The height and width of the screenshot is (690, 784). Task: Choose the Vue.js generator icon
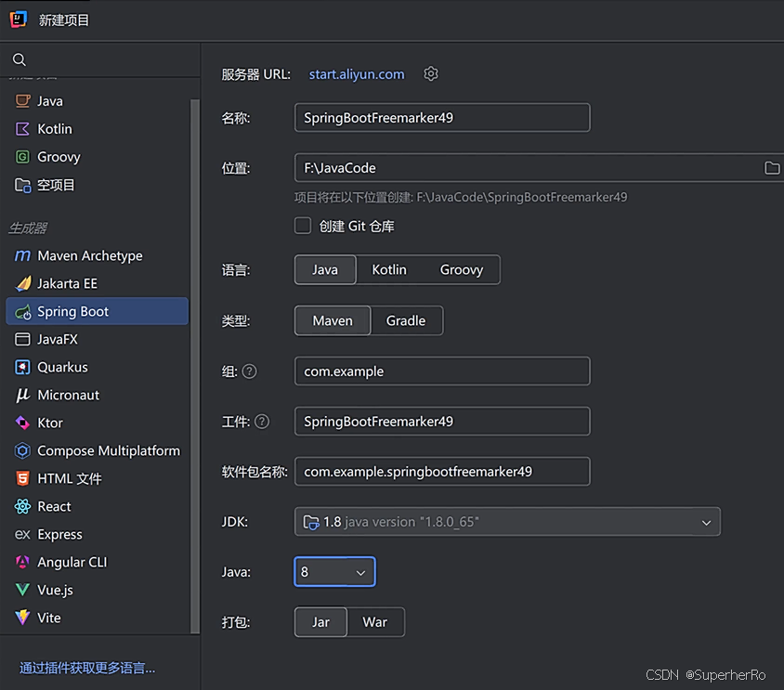click(x=22, y=590)
